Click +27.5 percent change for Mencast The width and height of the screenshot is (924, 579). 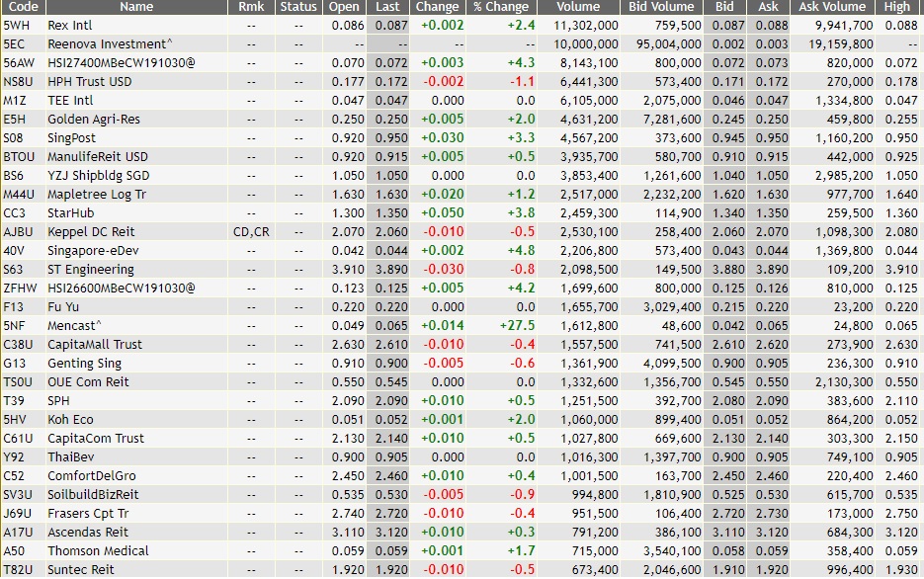pyautogui.click(x=517, y=326)
